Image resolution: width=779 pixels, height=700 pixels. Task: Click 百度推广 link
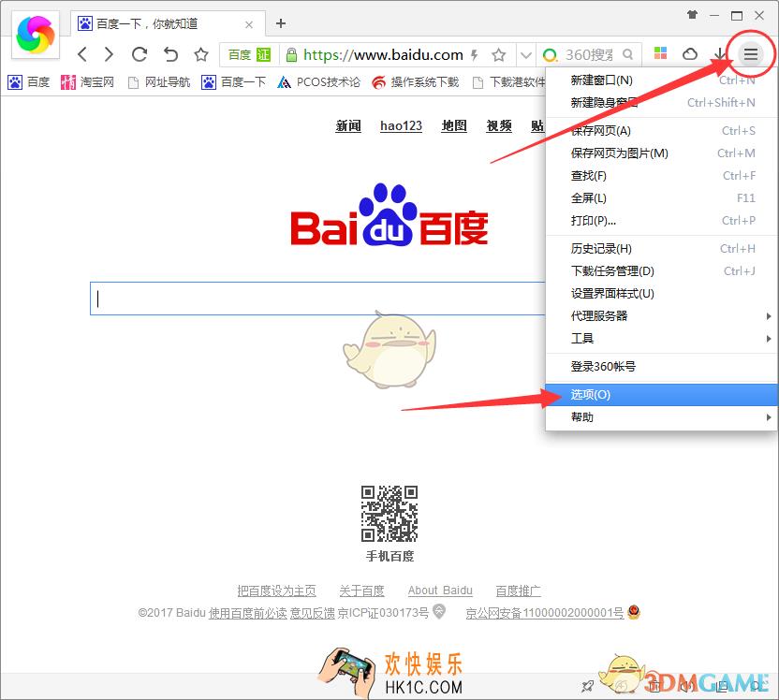[518, 591]
